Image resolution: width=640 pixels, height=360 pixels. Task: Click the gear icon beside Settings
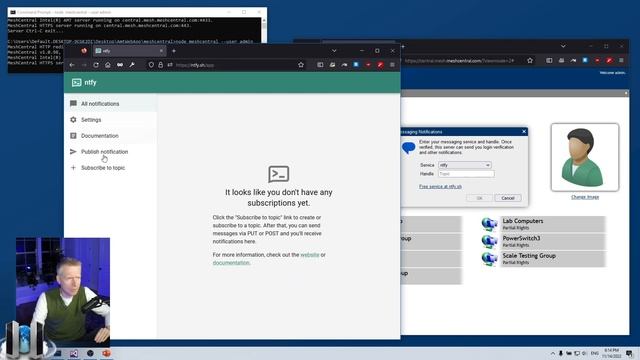[x=73, y=120]
